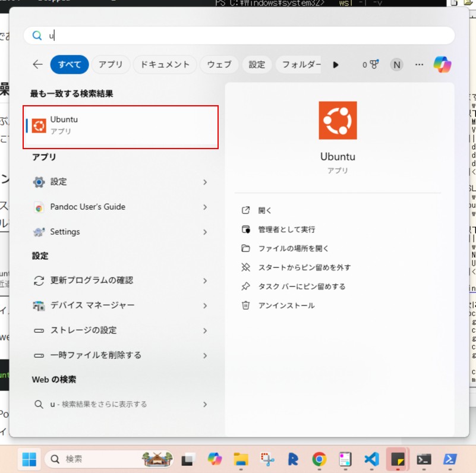
Task: Click the search input field containing 'u'
Action: pos(239,36)
